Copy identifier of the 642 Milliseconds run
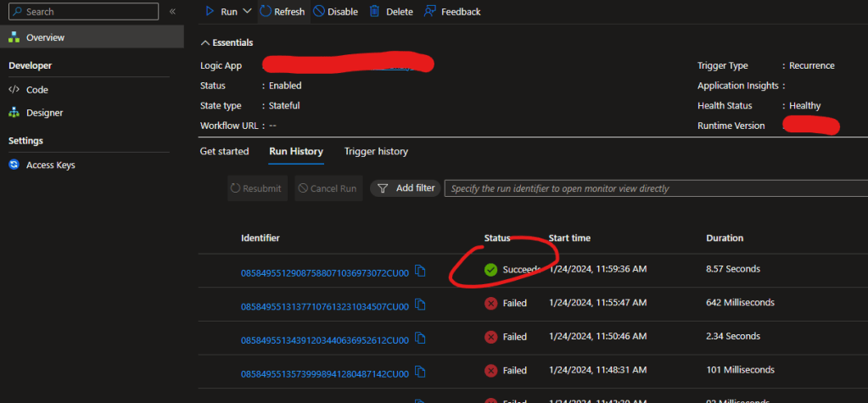 (x=420, y=305)
